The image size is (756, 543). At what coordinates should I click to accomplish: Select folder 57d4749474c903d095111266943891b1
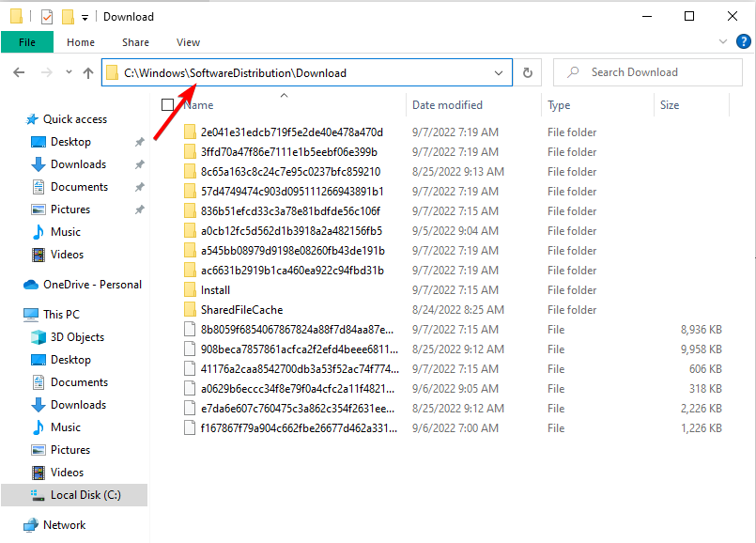tap(292, 192)
